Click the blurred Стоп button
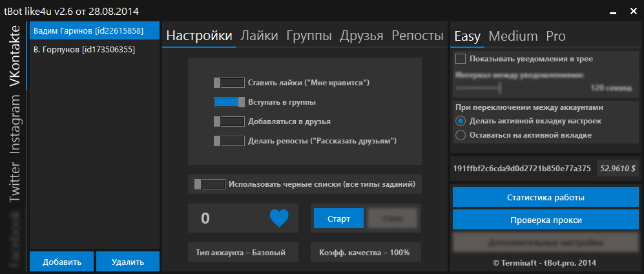The image size is (644, 274). point(392,218)
